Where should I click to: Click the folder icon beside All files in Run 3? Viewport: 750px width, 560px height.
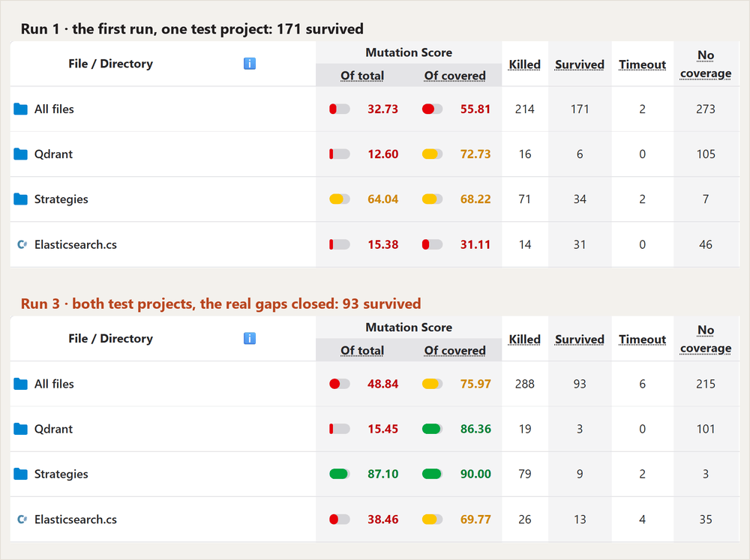point(20,384)
